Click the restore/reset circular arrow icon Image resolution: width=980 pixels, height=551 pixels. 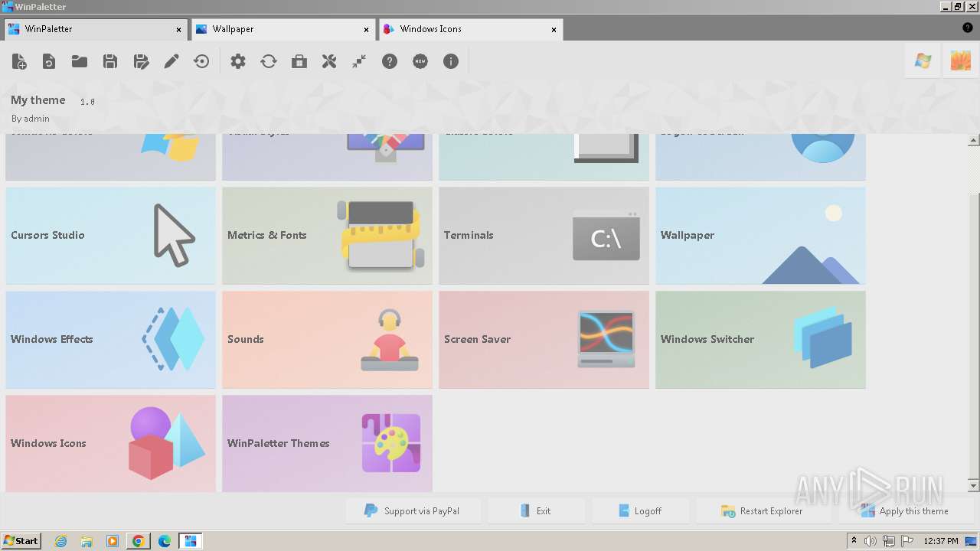click(201, 61)
